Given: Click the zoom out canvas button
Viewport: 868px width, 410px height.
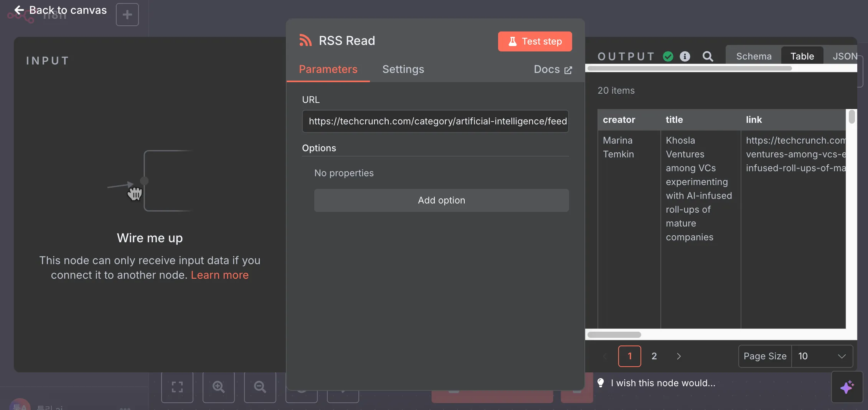Looking at the screenshot, I should point(260,387).
